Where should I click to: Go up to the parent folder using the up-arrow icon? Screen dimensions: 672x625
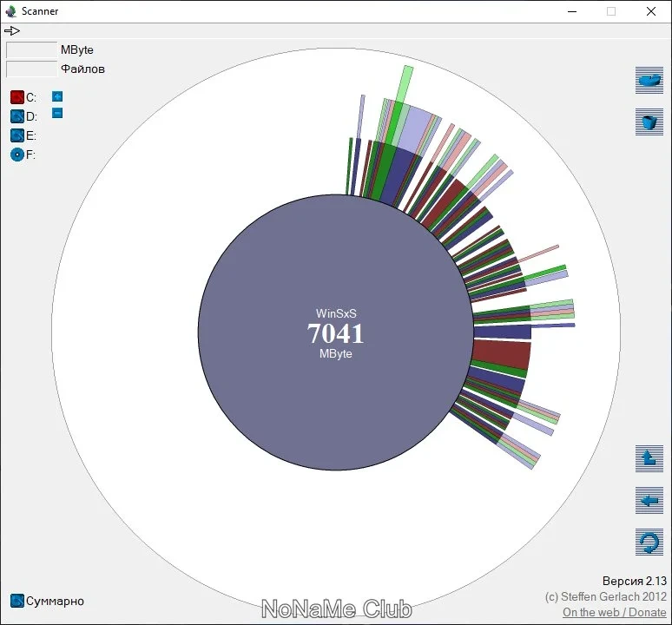(649, 459)
